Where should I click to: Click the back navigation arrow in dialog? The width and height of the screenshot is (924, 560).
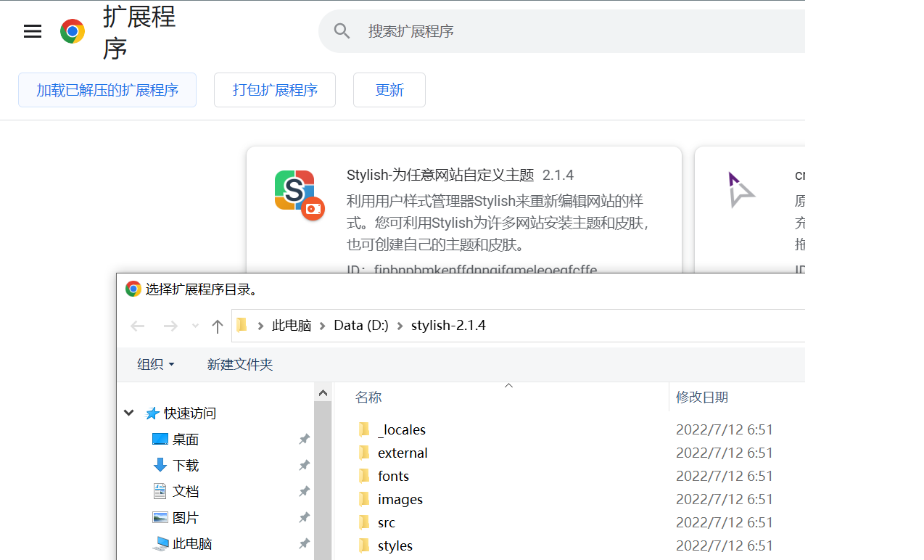coord(138,326)
